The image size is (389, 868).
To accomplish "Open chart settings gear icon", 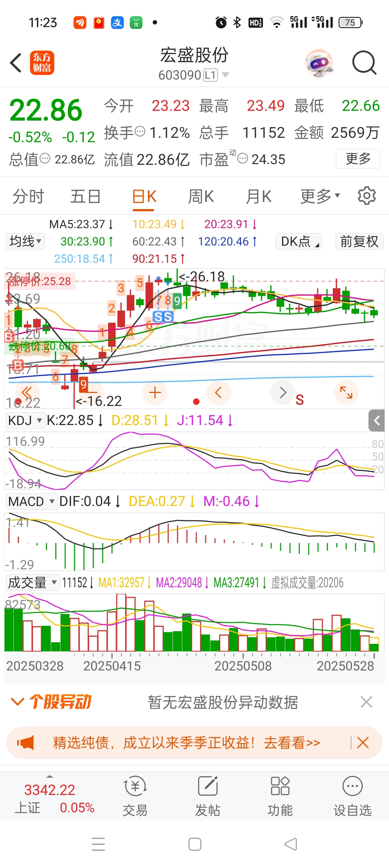I will [x=367, y=196].
